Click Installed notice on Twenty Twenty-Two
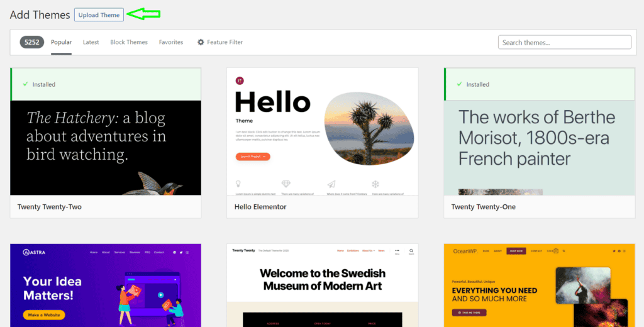This screenshot has width=644, height=327. [106, 84]
